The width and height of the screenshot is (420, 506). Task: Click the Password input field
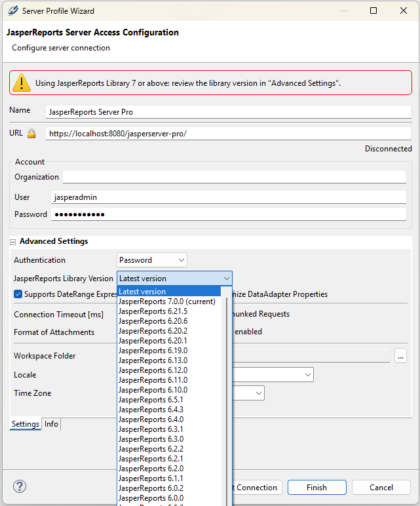(x=229, y=214)
